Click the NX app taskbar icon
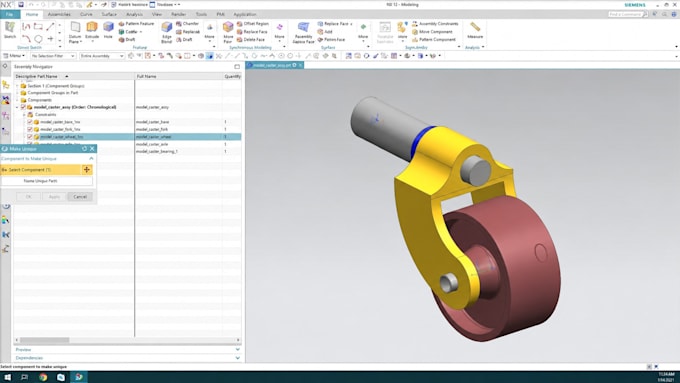The height and width of the screenshot is (383, 680). click(78, 377)
